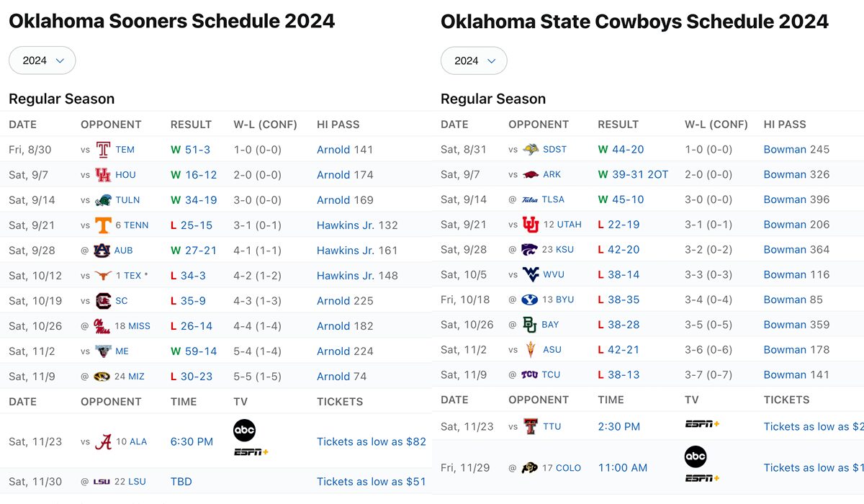This screenshot has height=504, width=864.
Task: Click the Bowman link in BYU row
Action: pos(785,300)
